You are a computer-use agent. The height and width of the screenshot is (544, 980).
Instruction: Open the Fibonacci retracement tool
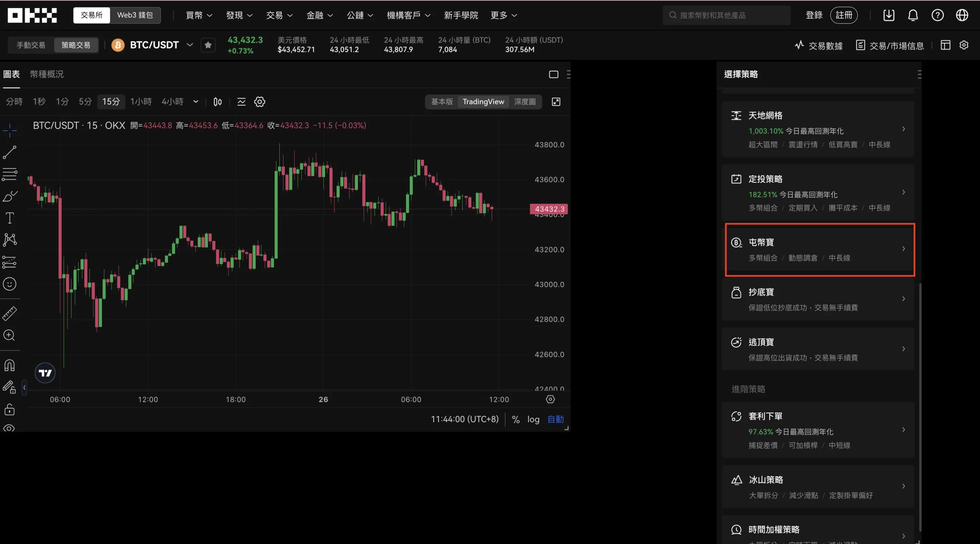[x=10, y=174]
